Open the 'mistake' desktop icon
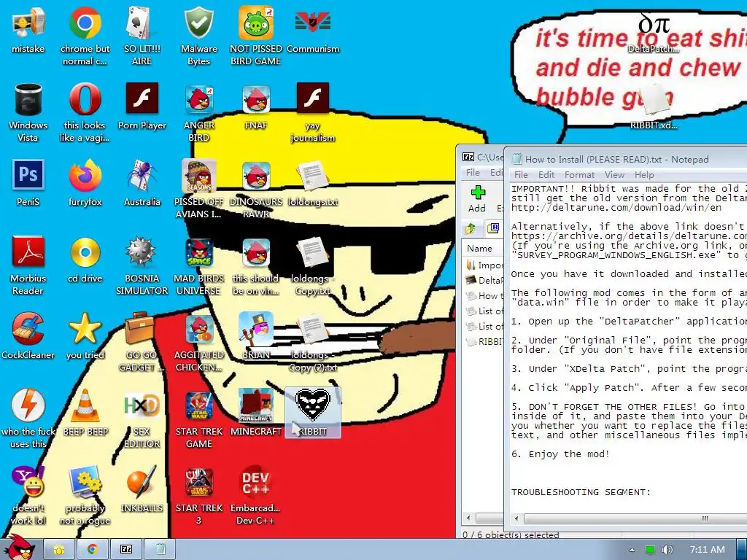The image size is (747, 560). pyautogui.click(x=28, y=29)
